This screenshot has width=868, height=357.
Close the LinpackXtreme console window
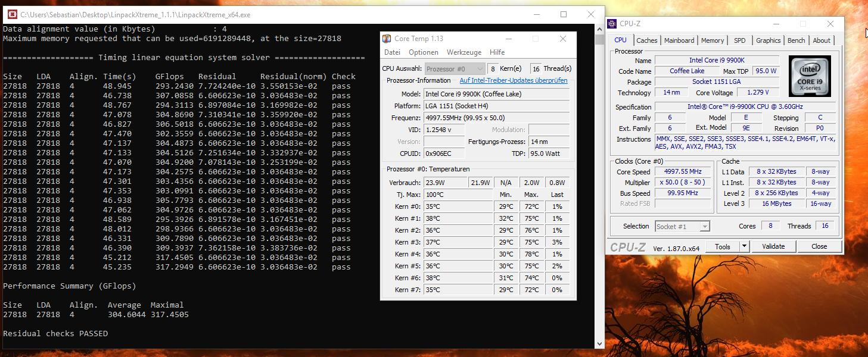[x=591, y=14]
